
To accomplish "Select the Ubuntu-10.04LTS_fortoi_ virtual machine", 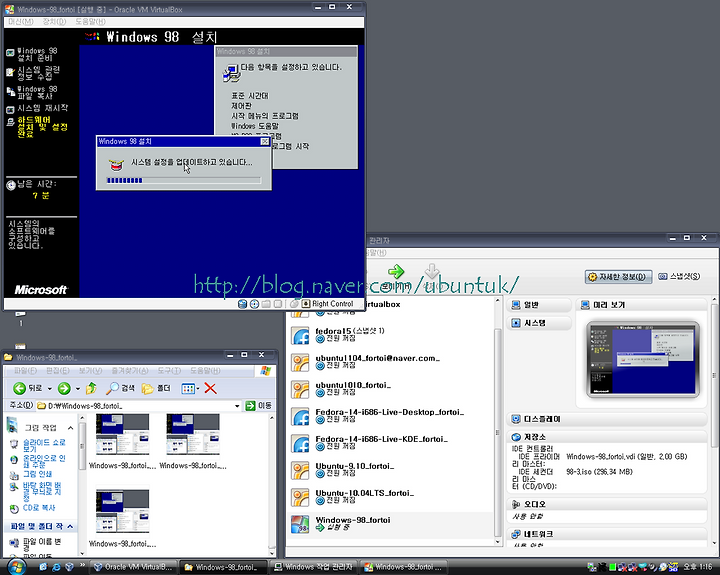I will coord(390,498).
